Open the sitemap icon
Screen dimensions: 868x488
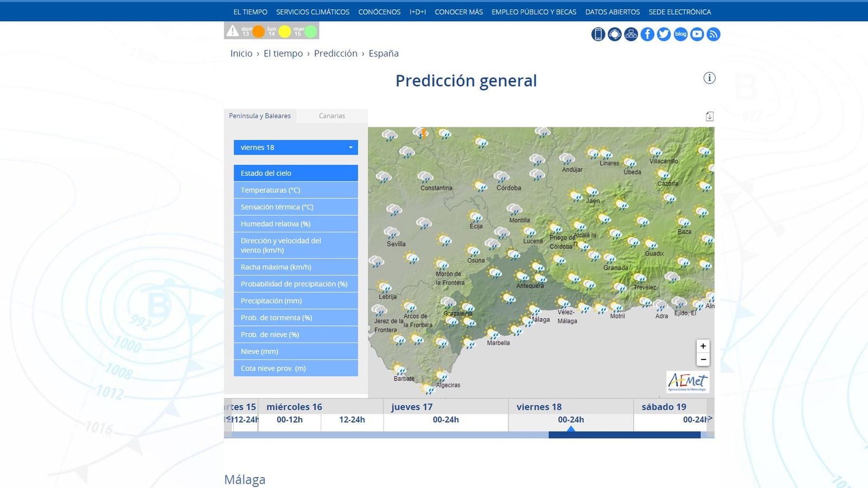tap(630, 34)
